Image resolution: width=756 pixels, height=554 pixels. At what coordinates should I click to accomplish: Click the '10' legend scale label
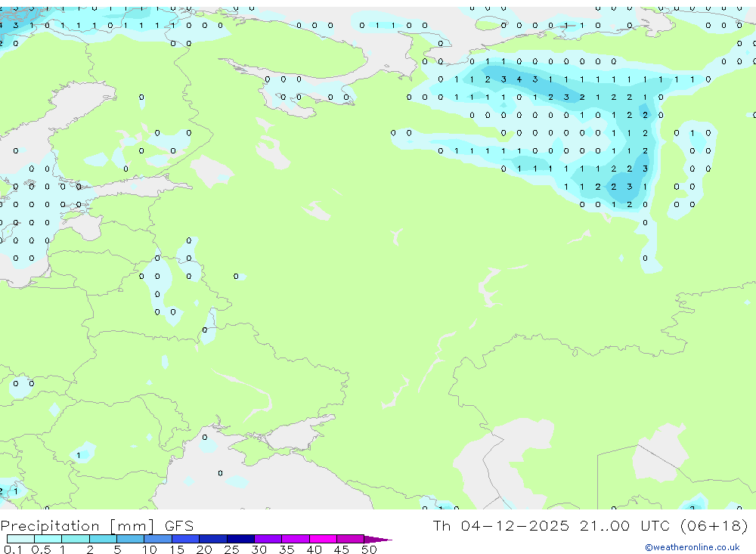pyautogui.click(x=150, y=549)
